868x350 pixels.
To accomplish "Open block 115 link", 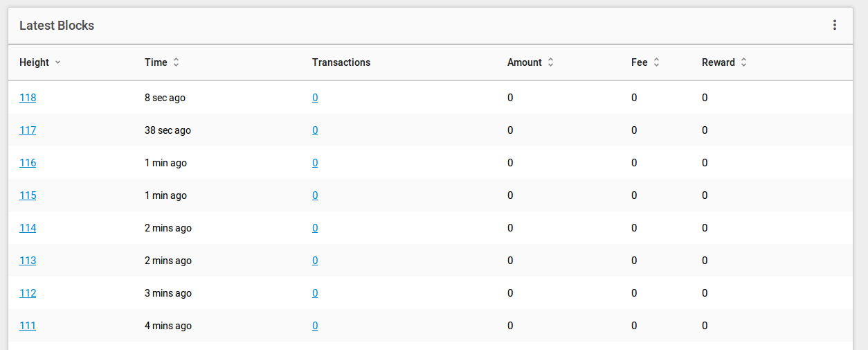I will point(28,195).
